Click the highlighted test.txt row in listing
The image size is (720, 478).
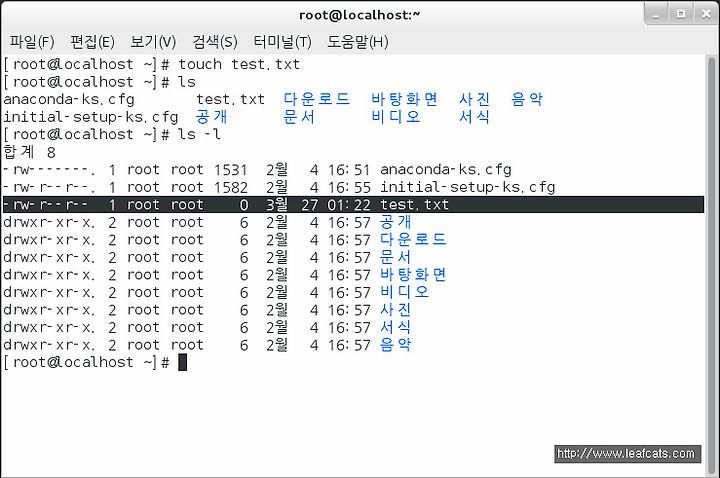pos(353,205)
